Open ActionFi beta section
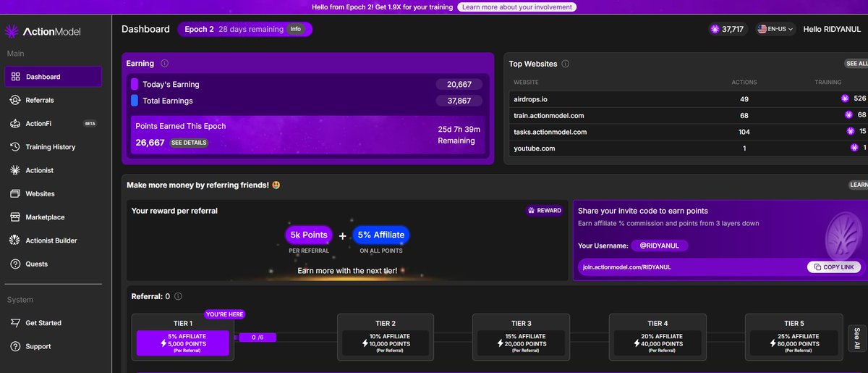This screenshot has height=373, width=868. pos(54,123)
